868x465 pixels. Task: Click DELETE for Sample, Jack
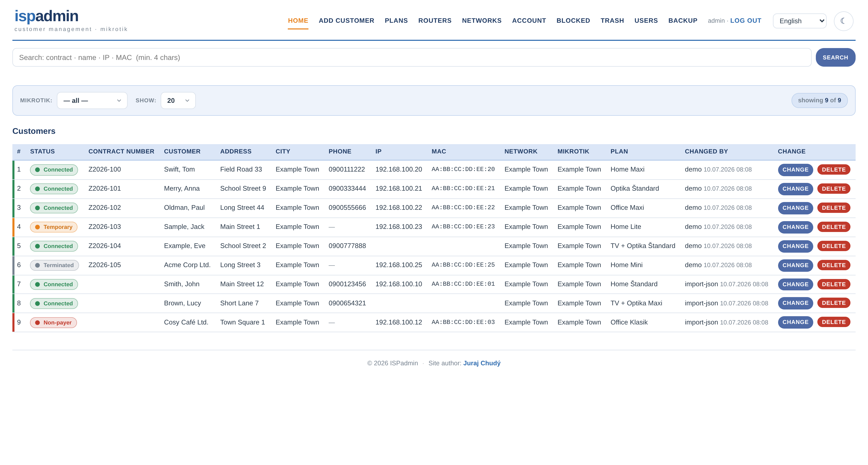[x=834, y=227]
